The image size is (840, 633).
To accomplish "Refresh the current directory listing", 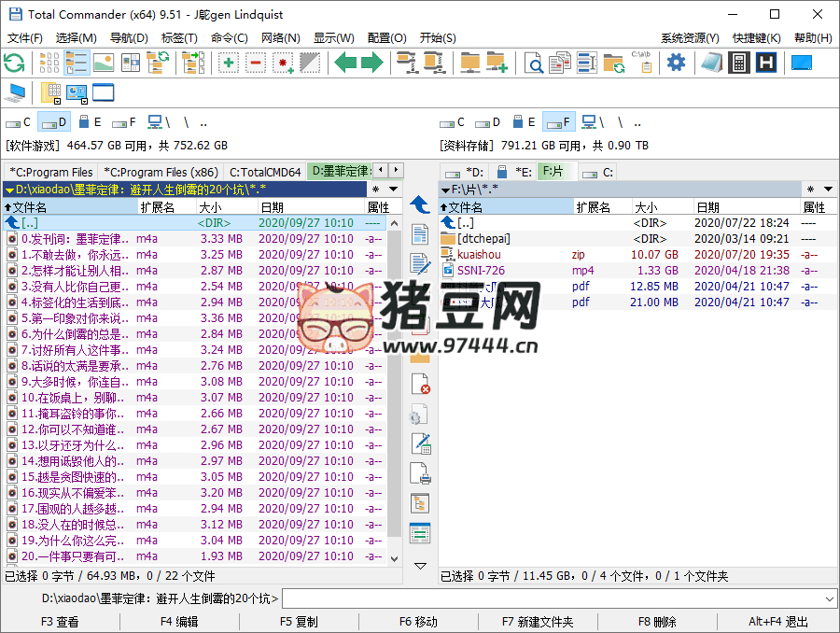I will [x=13, y=63].
